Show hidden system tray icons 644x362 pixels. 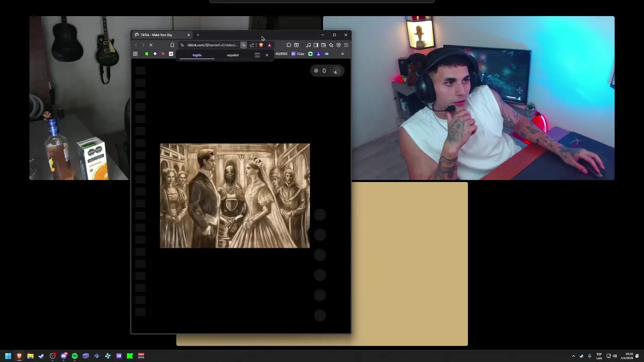click(574, 356)
